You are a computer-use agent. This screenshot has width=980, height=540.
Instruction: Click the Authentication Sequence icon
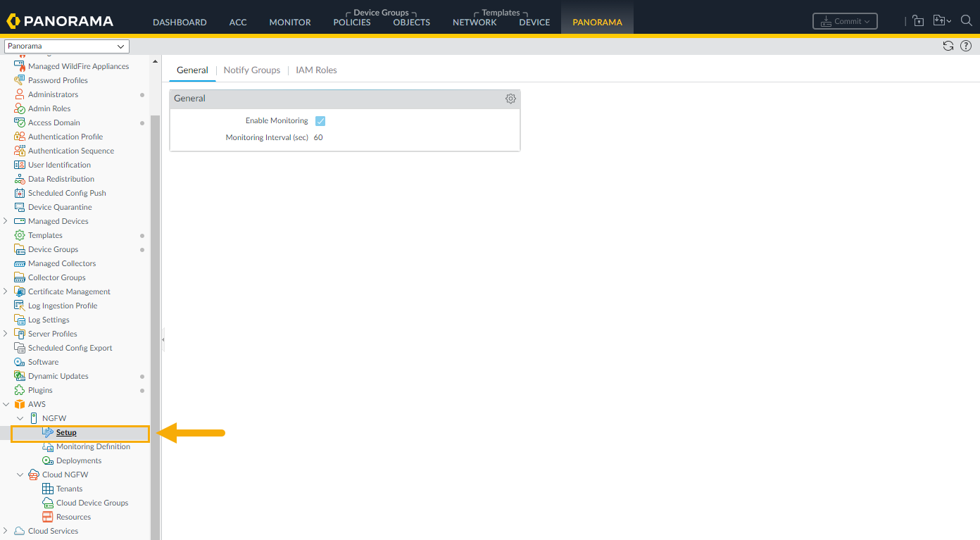(20, 151)
